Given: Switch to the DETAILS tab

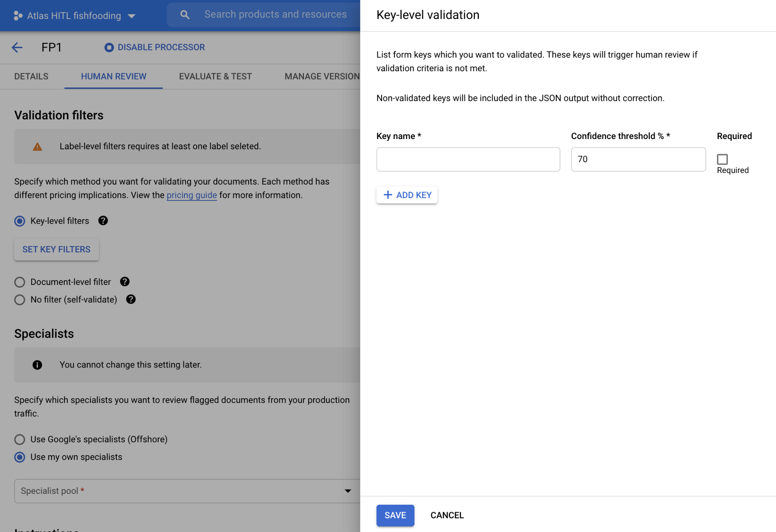Looking at the screenshot, I should click(x=31, y=77).
